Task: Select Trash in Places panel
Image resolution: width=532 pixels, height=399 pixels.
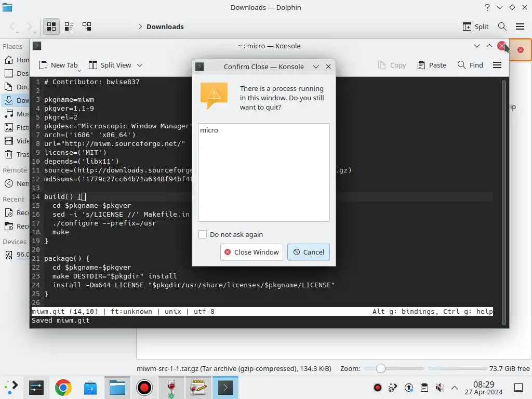Action: [16, 154]
